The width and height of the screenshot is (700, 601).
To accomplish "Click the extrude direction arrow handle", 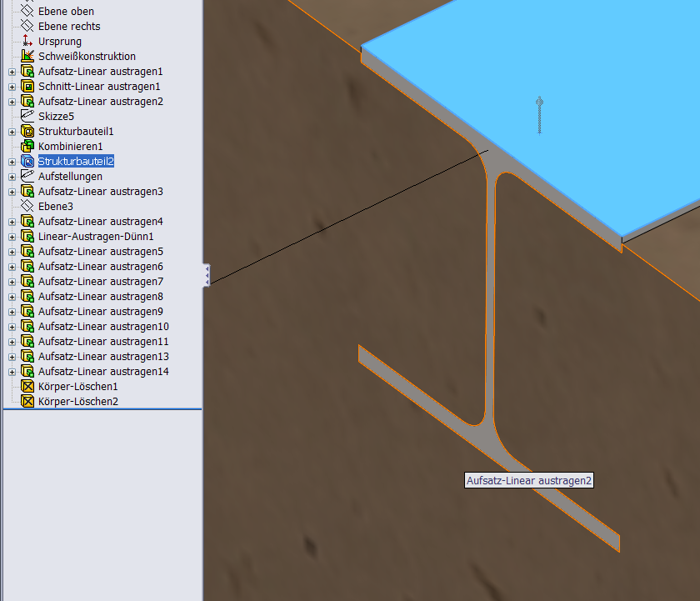I will click(539, 115).
